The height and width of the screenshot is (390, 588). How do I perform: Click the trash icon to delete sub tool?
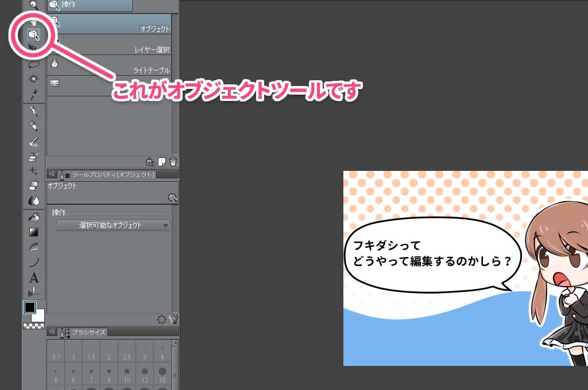pyautogui.click(x=173, y=162)
